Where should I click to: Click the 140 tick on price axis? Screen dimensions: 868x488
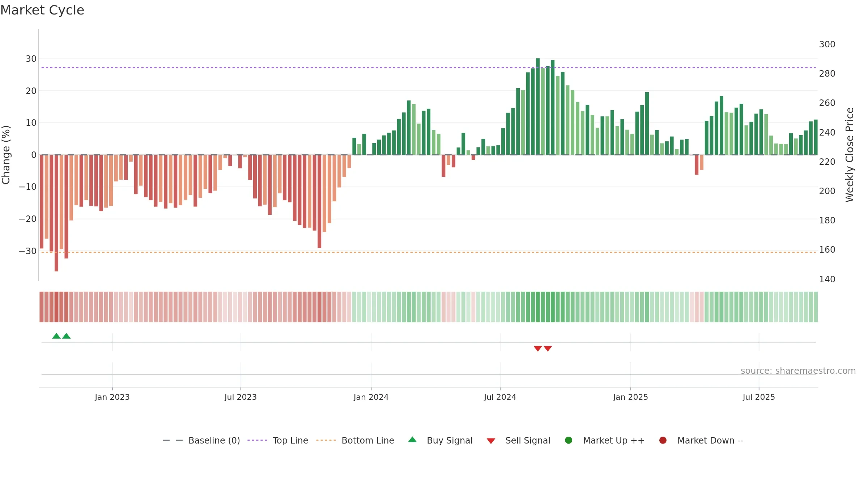[827, 279]
